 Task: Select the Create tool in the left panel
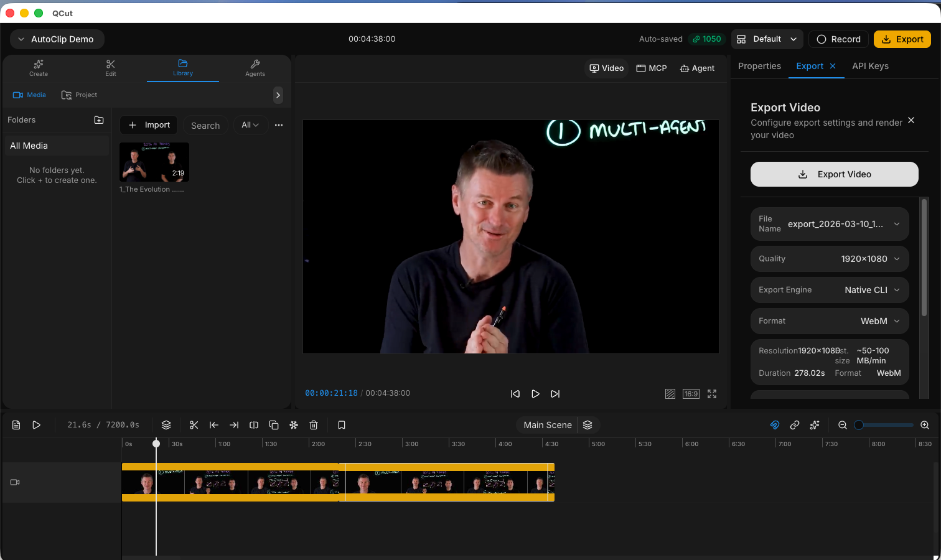coord(38,68)
